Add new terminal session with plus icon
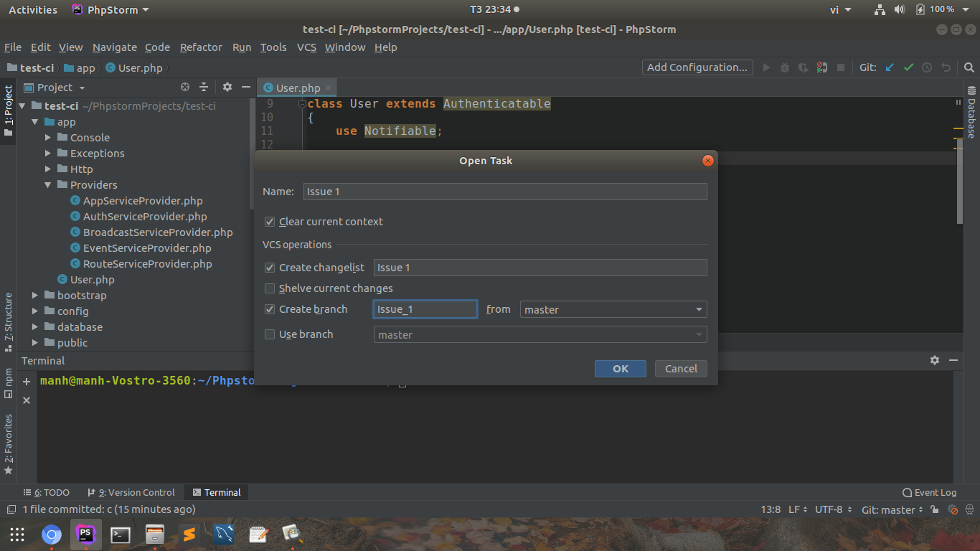980x551 pixels. pos(27,382)
